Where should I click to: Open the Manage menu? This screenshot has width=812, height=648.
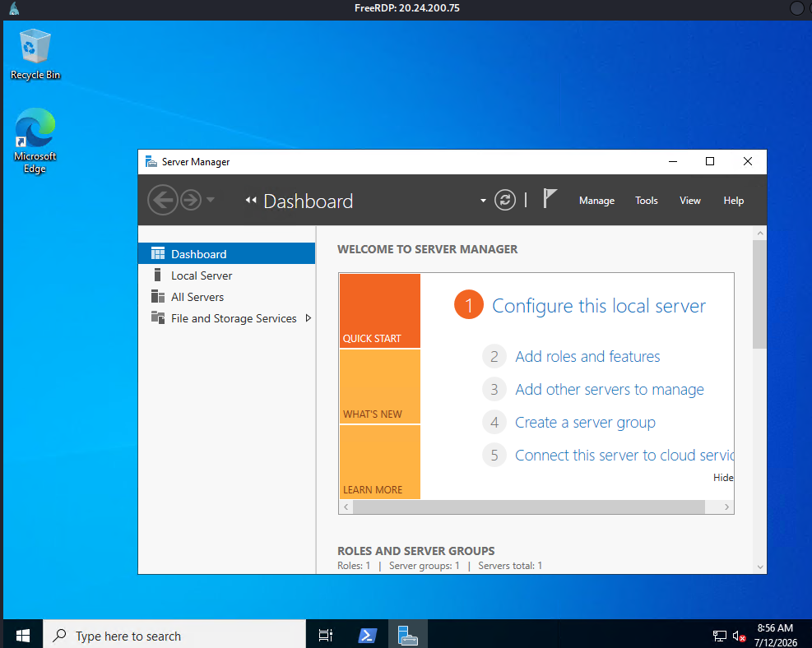(596, 201)
